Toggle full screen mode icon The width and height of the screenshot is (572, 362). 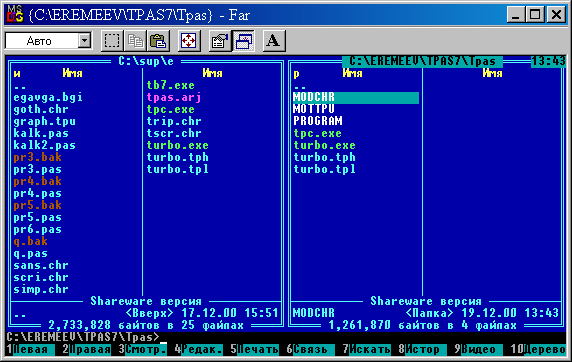(x=189, y=41)
